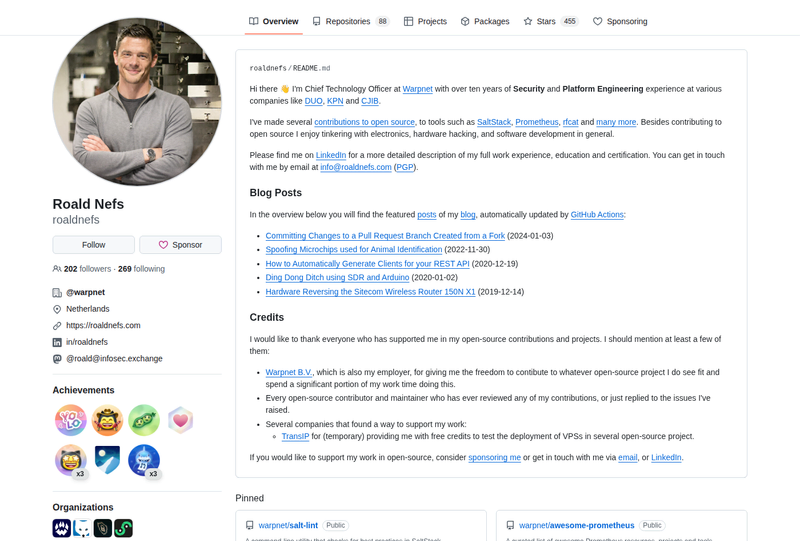Visit https://roaldnefs.com website link
The height and width of the screenshot is (541, 800).
pyautogui.click(x=103, y=326)
